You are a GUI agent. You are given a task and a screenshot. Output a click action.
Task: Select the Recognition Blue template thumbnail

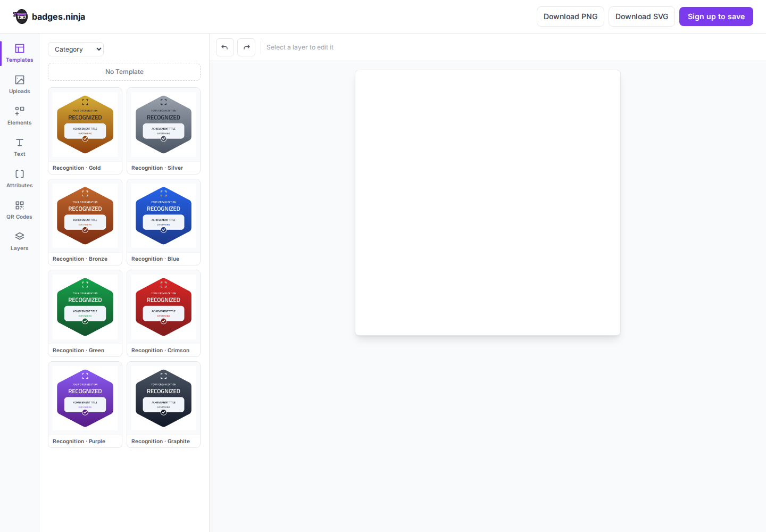coord(163,216)
